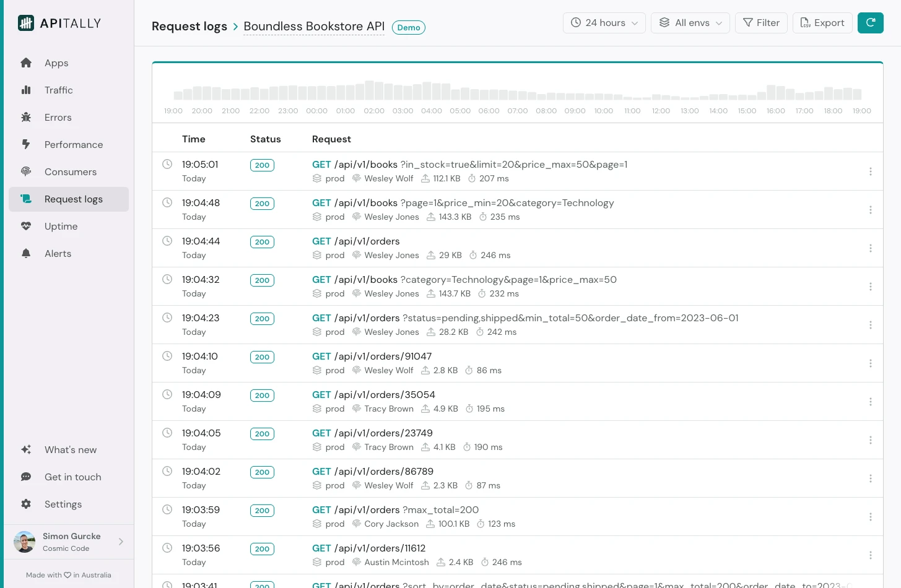Open the Traffic section from the sidebar
Viewport: 901px width, 588px height.
[x=59, y=90]
